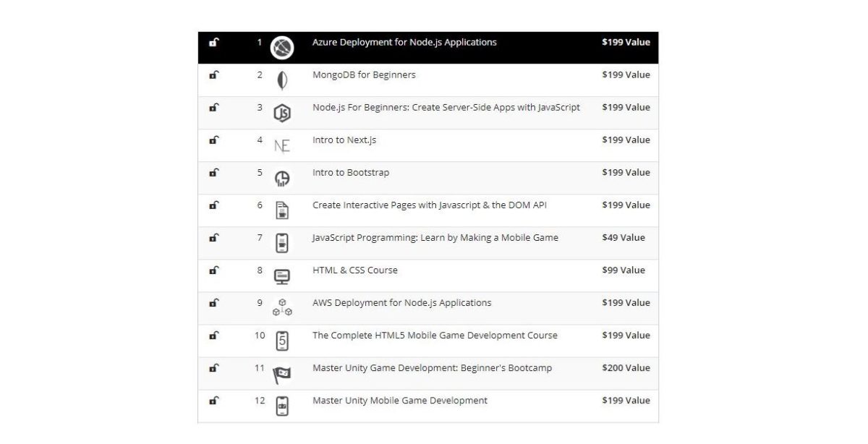Click the Azure Deployment course globe icon
The image size is (868, 444).
click(x=282, y=48)
